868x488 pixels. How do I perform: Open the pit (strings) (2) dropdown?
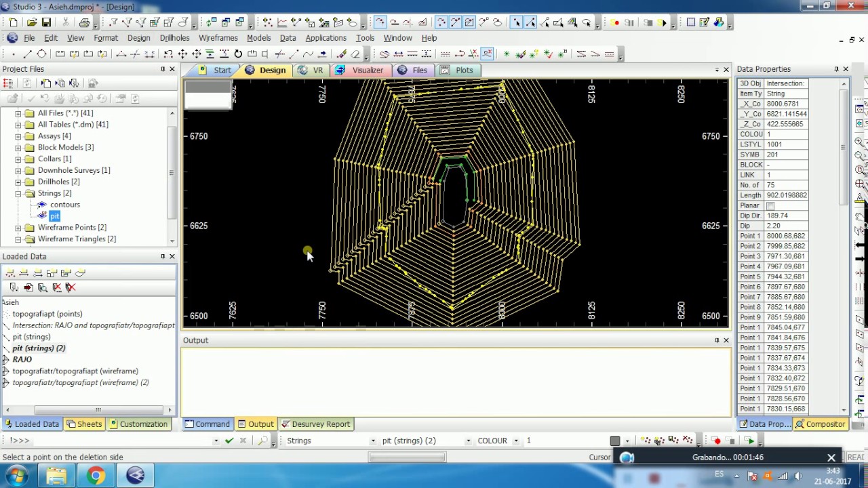tap(468, 441)
